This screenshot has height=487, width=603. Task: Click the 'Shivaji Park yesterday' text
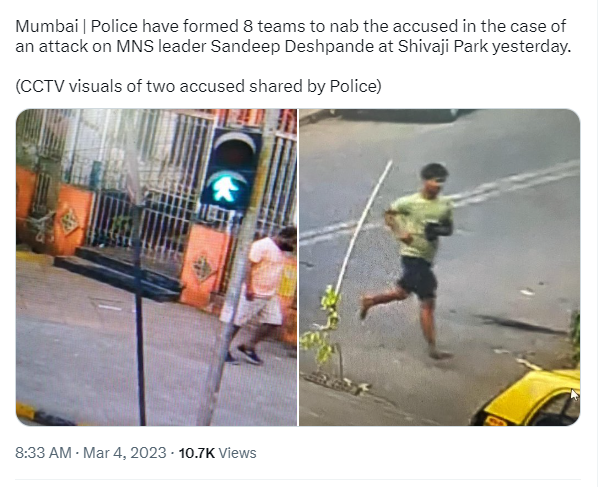(485, 47)
